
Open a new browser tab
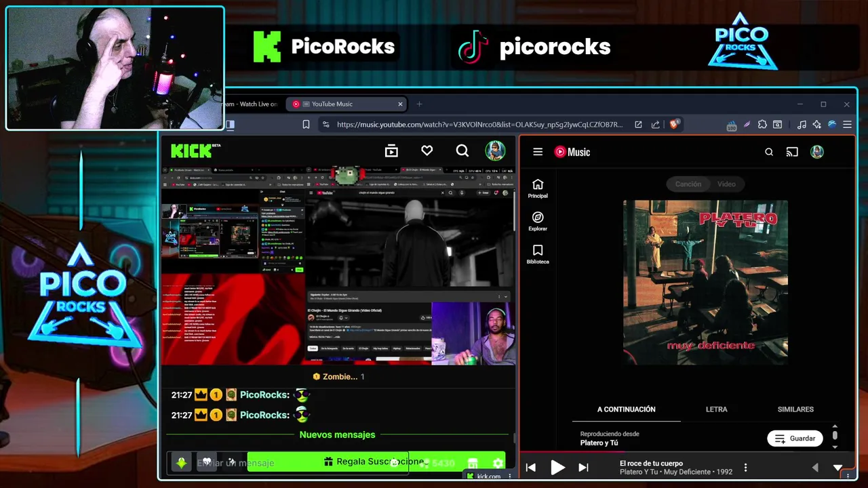(x=419, y=104)
